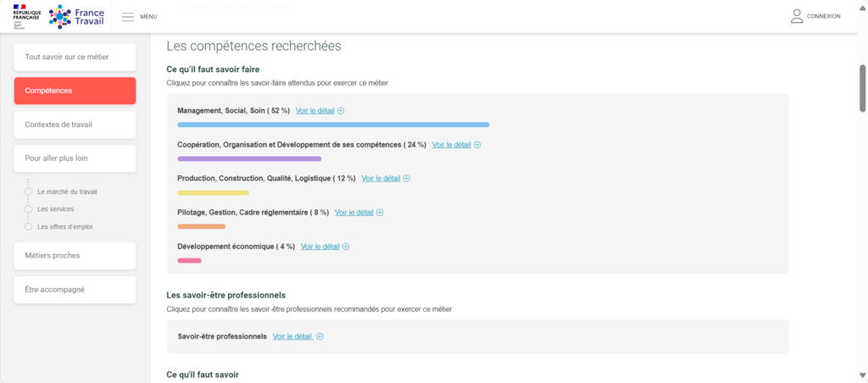Click the blue Management progress bar
Viewport: 868px width, 383px height.
(x=333, y=125)
